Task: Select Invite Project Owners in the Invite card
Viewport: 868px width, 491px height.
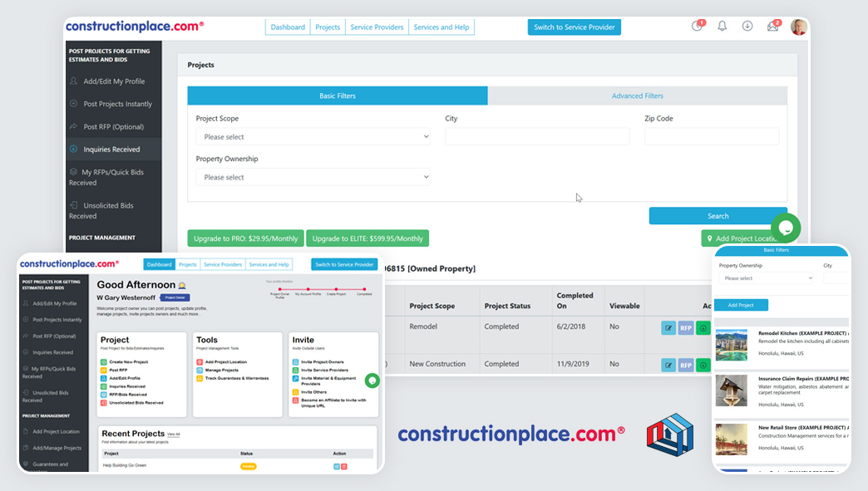Action: [x=323, y=361]
